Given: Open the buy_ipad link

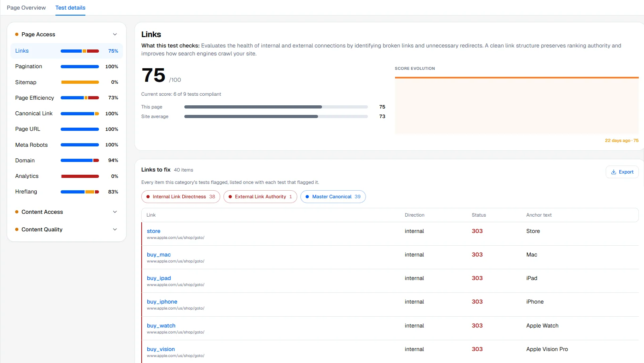Looking at the screenshot, I should coord(159,278).
